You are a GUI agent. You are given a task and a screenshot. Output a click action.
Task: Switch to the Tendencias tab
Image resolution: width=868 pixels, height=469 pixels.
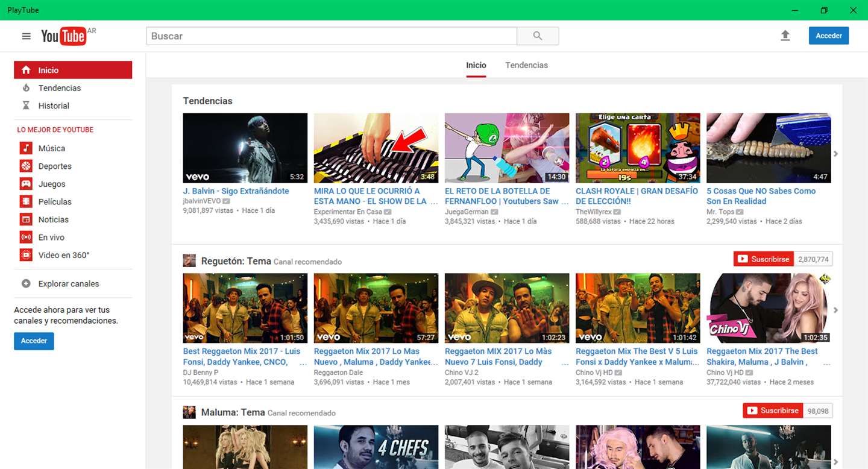527,65
